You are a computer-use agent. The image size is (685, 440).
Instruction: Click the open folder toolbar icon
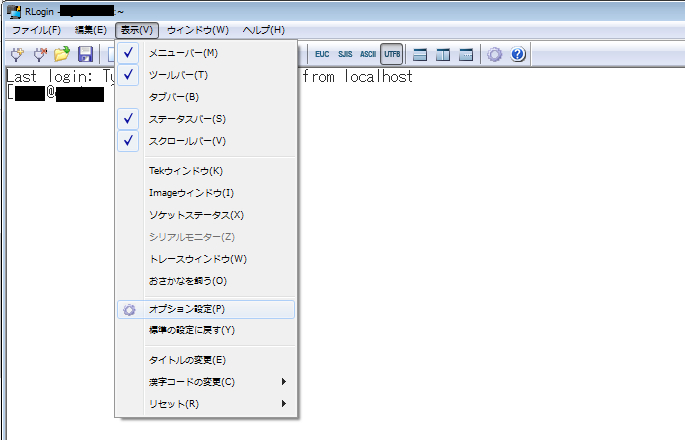(62, 54)
